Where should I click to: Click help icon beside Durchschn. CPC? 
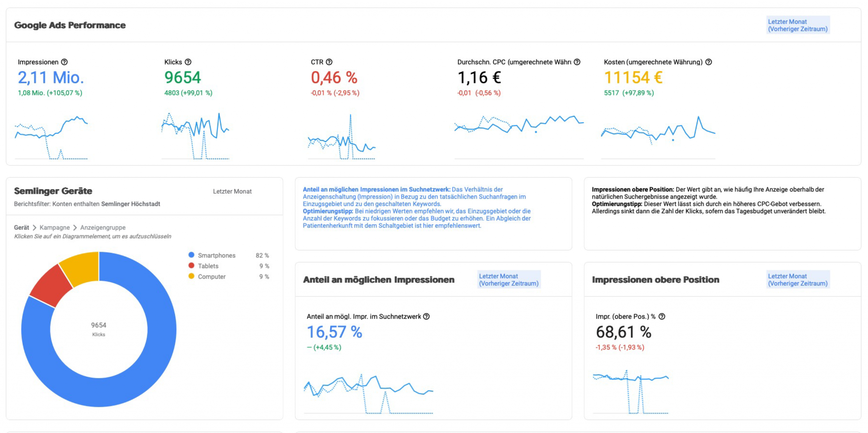pyautogui.click(x=577, y=62)
